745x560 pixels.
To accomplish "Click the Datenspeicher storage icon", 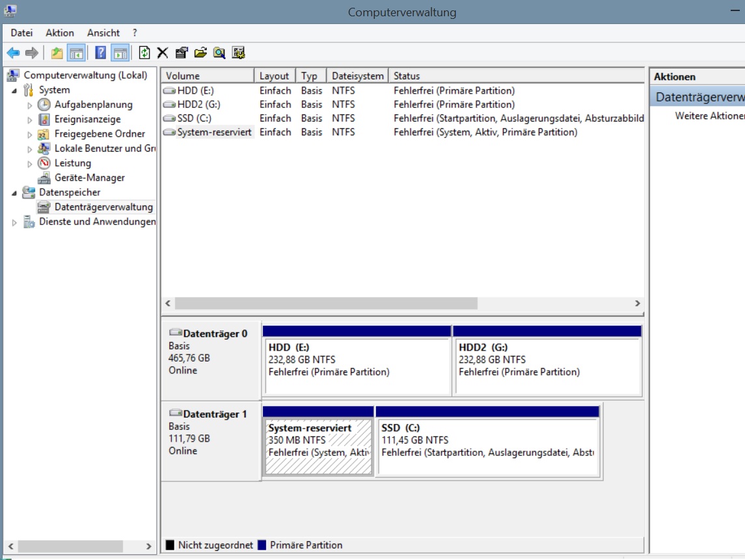I will click(29, 193).
